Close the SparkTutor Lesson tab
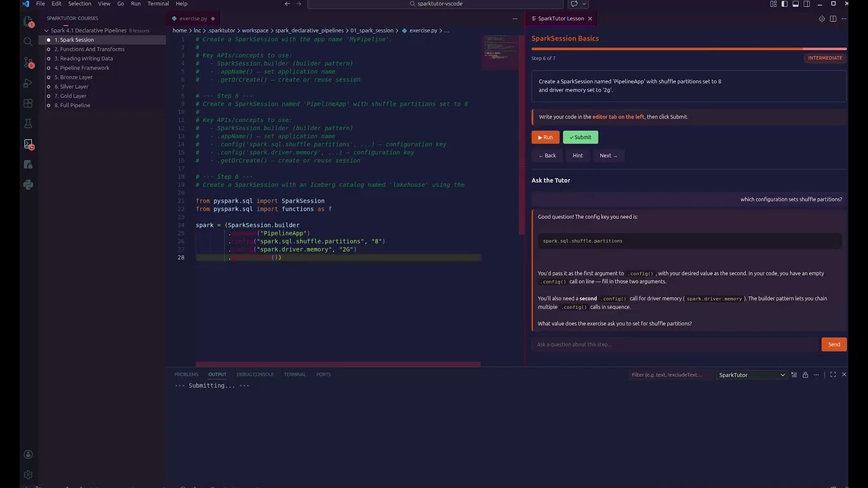This screenshot has height=488, width=868. [x=590, y=18]
